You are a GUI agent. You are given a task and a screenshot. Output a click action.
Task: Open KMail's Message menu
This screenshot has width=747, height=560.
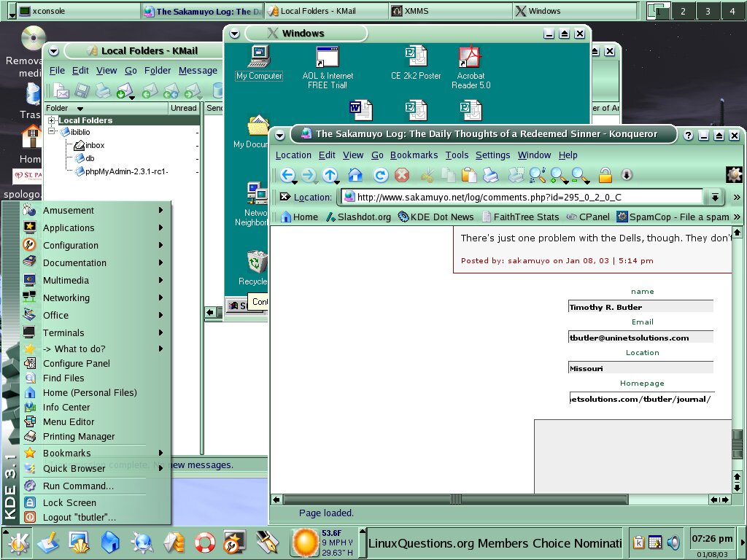[x=198, y=71]
